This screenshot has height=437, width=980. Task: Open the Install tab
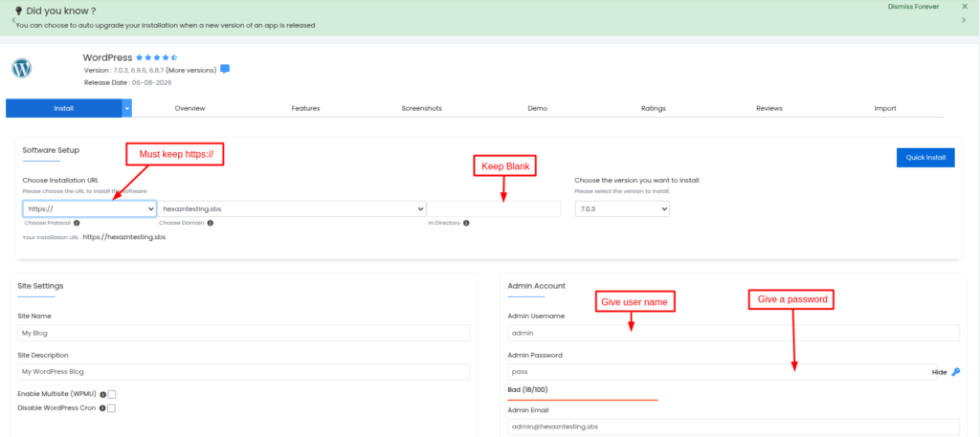[x=64, y=108]
